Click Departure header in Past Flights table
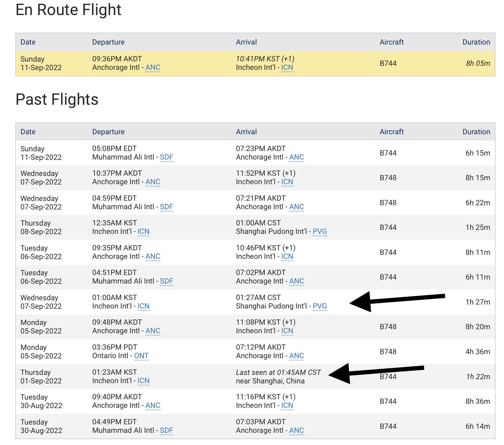This screenshot has width=504, height=445. 108,132
